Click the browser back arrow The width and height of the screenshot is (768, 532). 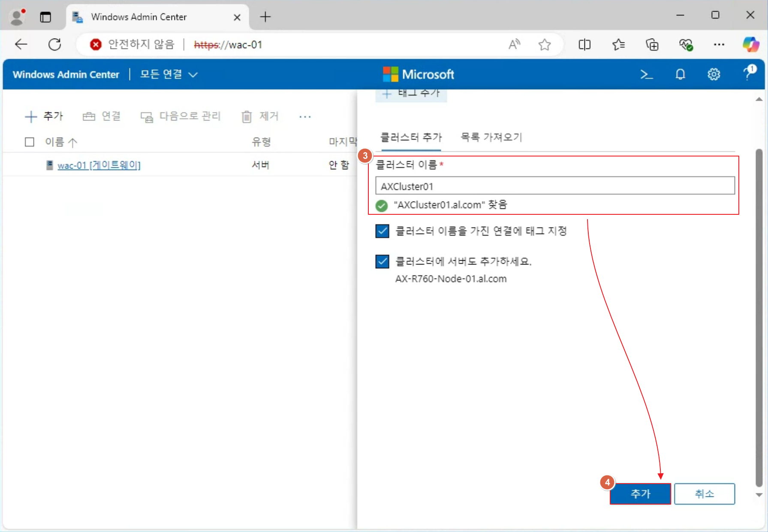(x=21, y=44)
